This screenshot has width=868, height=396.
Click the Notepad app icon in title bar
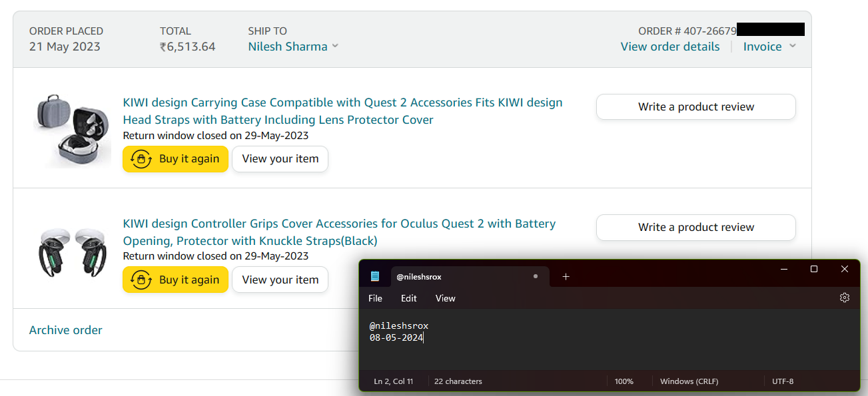(375, 276)
